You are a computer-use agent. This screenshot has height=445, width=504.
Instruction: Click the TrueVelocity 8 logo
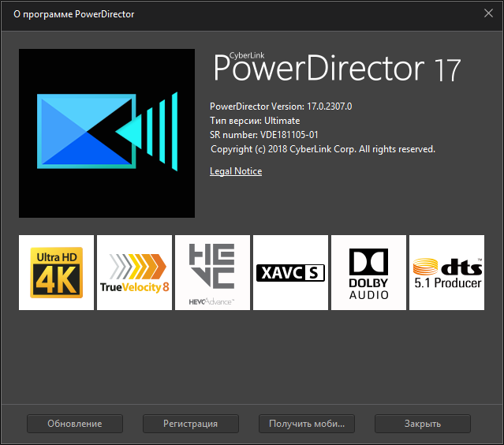tap(134, 272)
